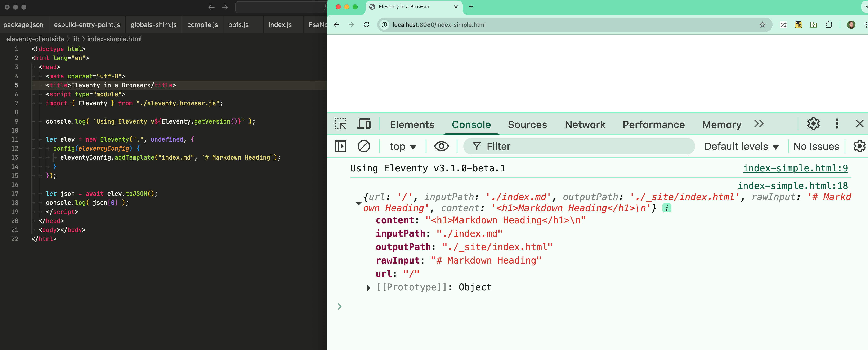Open the esbuild-entry-point.js editor tab
Screen dimensions: 868x350
(x=87, y=24)
